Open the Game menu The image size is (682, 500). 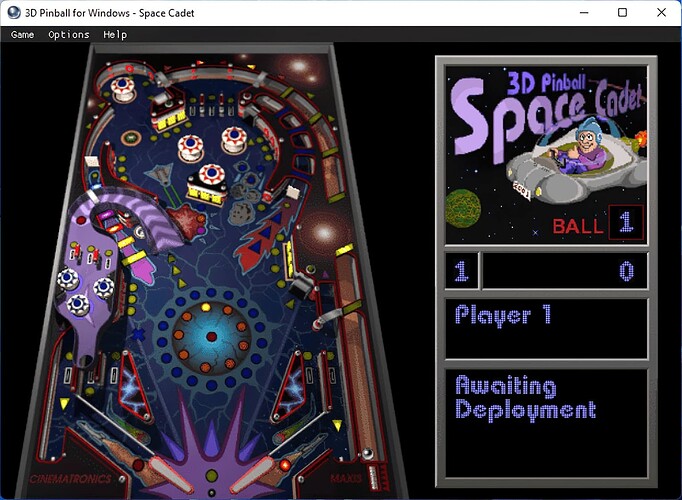[22, 35]
